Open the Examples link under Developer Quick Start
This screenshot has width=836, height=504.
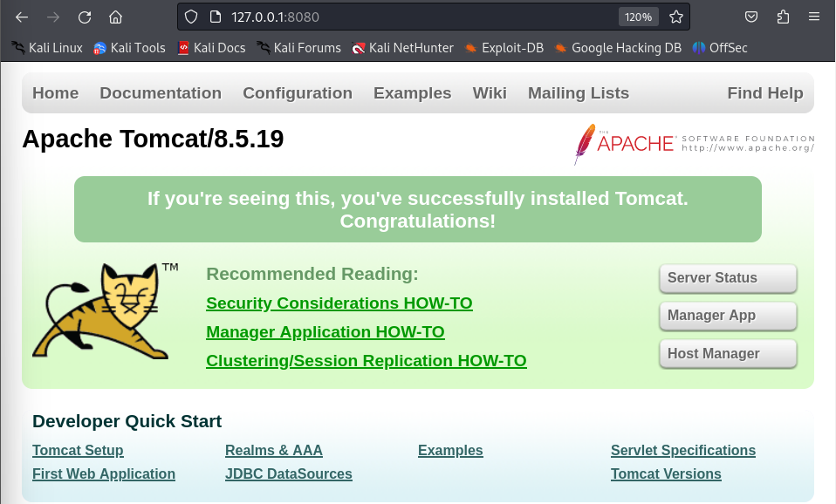(450, 451)
